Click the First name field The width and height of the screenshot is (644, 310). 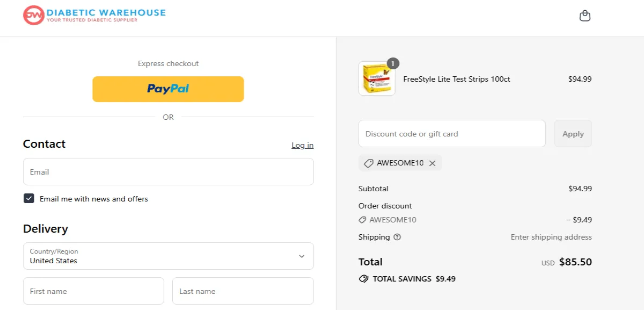(93, 291)
